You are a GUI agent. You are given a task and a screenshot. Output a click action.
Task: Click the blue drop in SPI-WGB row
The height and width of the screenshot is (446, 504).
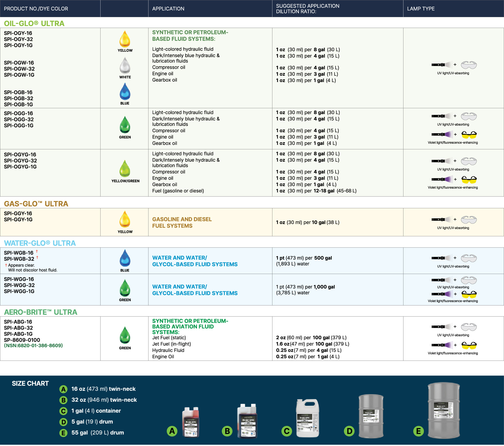coord(125,258)
